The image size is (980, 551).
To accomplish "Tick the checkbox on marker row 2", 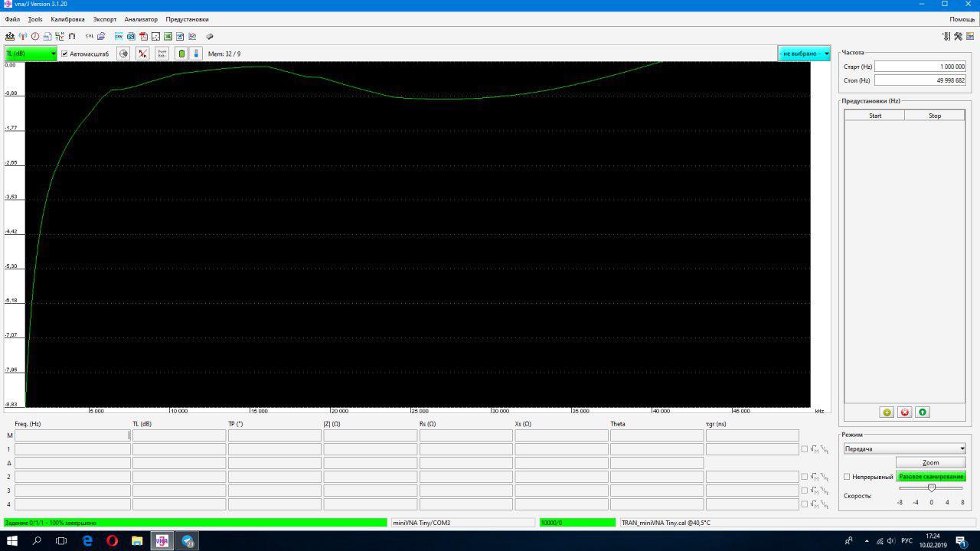I will [x=804, y=477].
